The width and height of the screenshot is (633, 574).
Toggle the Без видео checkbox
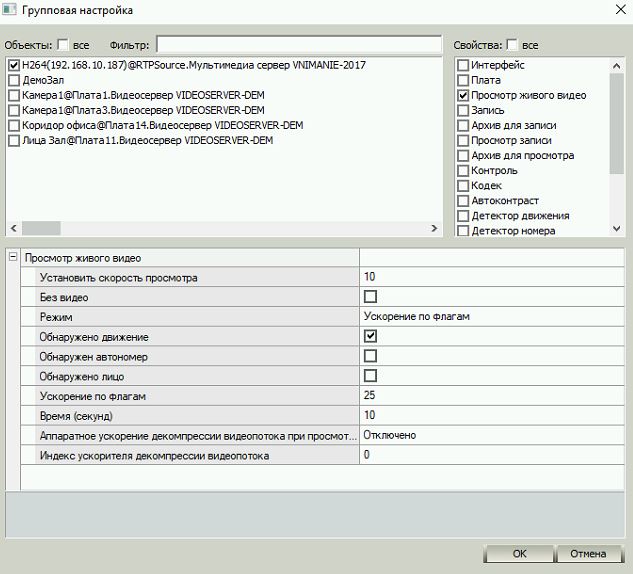(x=370, y=297)
